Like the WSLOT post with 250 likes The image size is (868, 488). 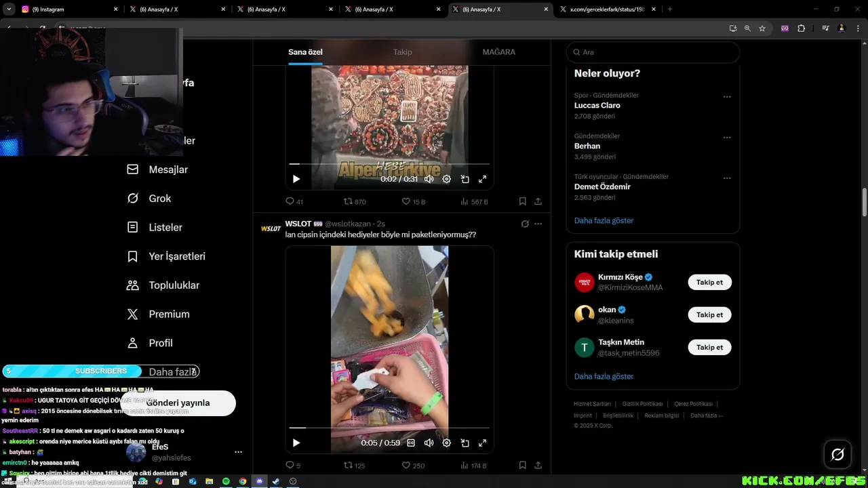point(414,466)
